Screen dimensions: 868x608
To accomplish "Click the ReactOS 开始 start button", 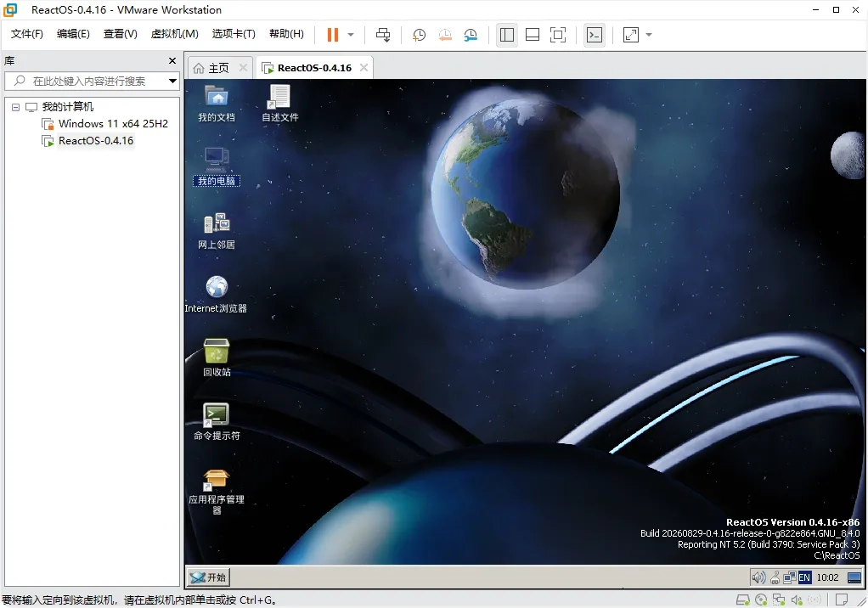I will point(208,577).
